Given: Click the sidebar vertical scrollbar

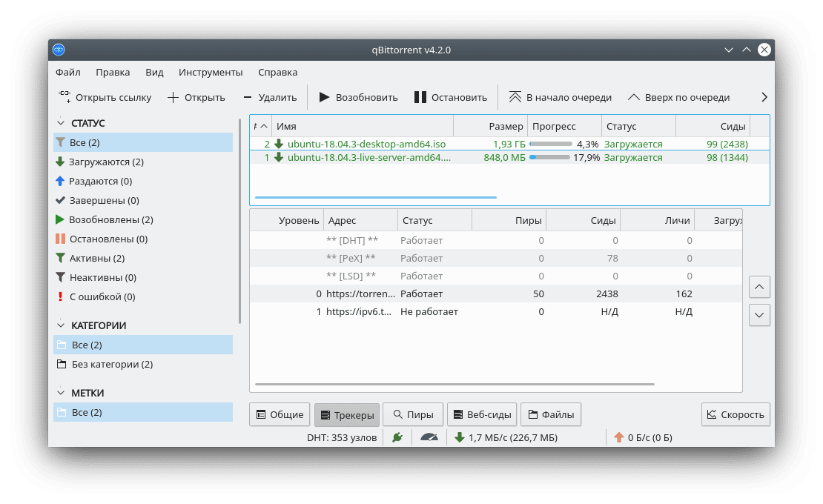Looking at the screenshot, I should (x=240, y=222).
